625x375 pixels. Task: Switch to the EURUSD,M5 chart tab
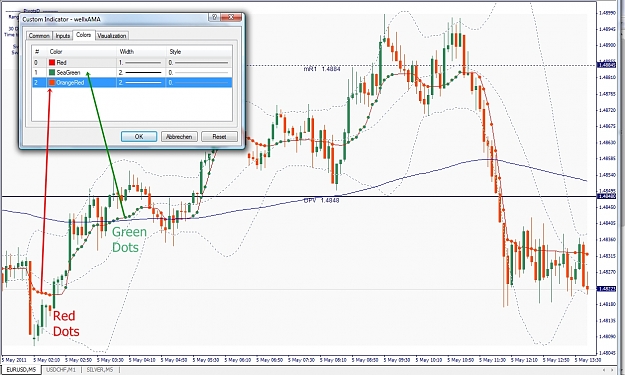pos(21,370)
